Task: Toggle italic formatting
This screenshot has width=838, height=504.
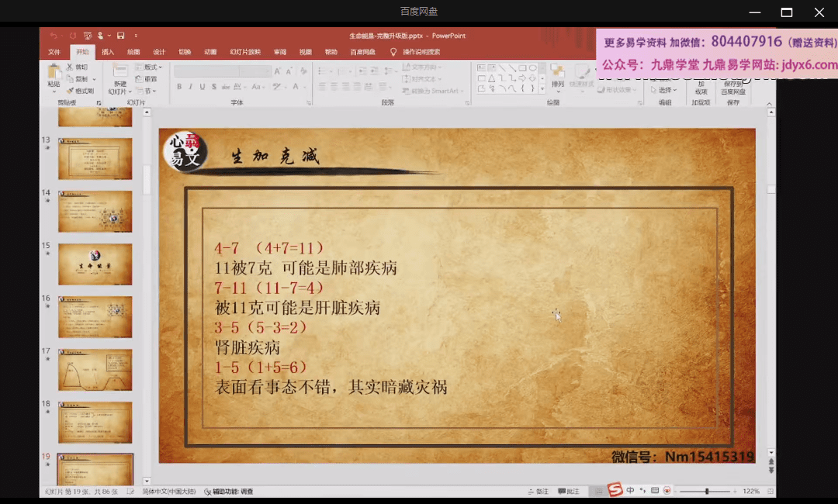Action: tap(190, 85)
